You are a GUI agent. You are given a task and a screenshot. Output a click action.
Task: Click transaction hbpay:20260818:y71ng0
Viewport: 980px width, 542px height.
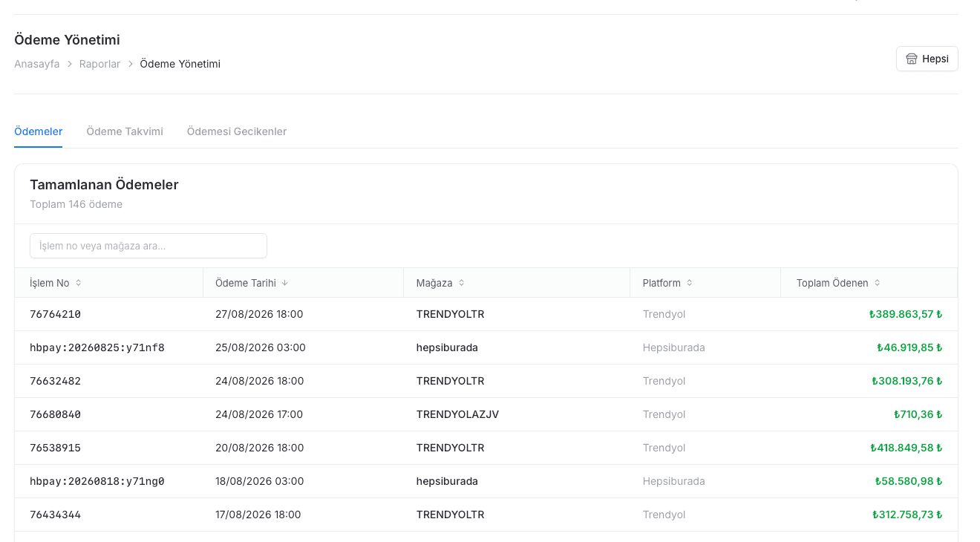tap(97, 481)
